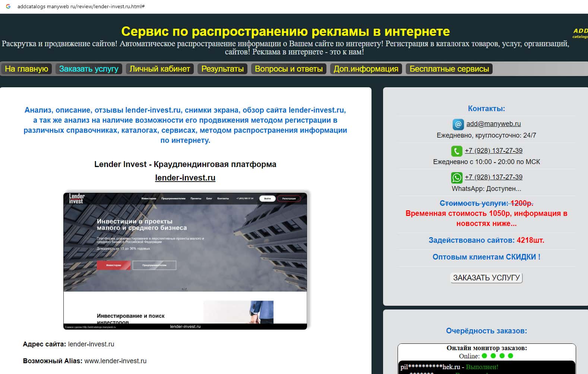Click the «Ежедневно, круглосуточно: 24/7» text
The image size is (588, 374).
(486, 135)
